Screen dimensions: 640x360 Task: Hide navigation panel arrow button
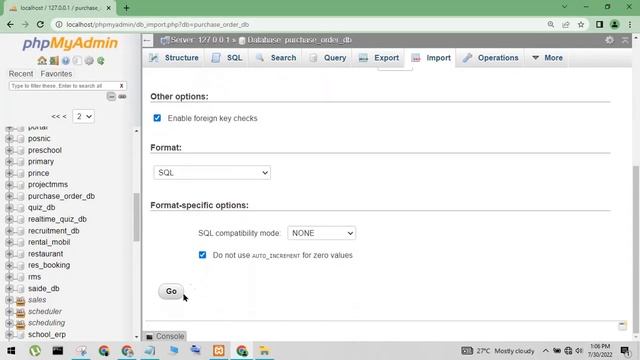pyautogui.click(x=147, y=40)
